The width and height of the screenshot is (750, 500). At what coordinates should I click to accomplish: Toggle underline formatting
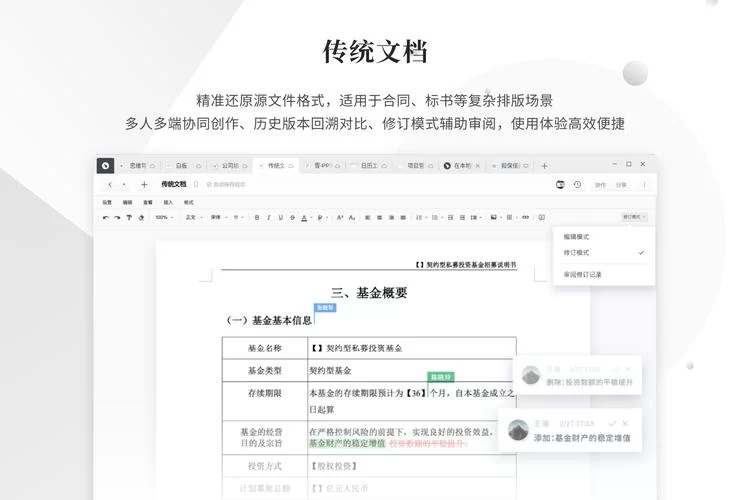pyautogui.click(x=280, y=218)
